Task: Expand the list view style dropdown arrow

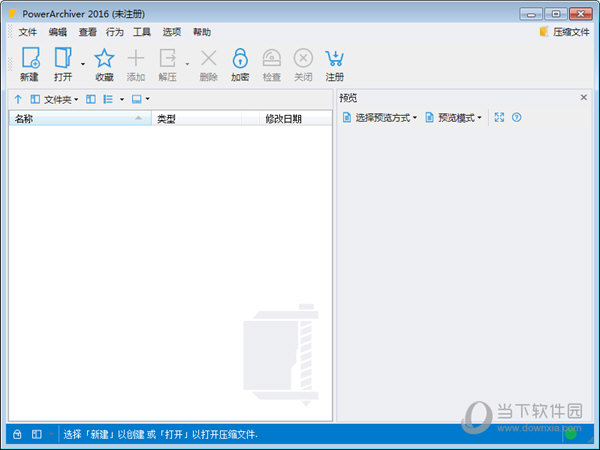Action: tap(122, 99)
